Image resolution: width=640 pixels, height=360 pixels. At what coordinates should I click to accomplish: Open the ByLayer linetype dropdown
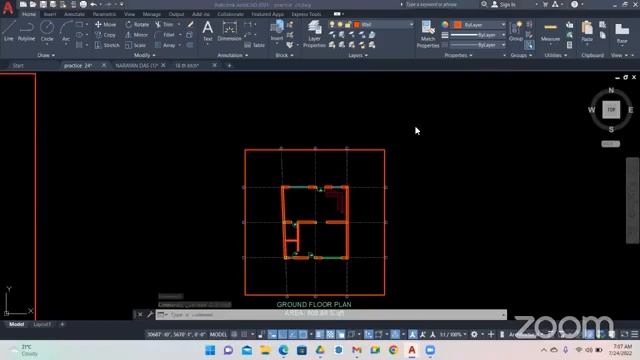coord(478,45)
